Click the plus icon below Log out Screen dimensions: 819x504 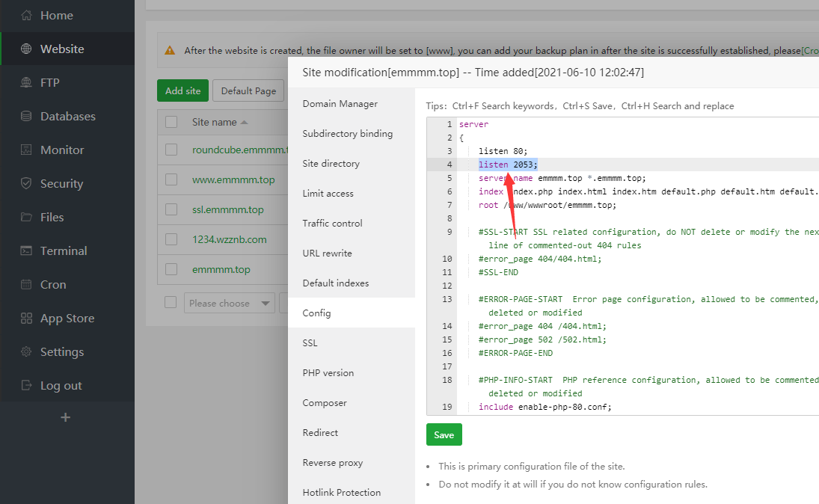pos(66,417)
